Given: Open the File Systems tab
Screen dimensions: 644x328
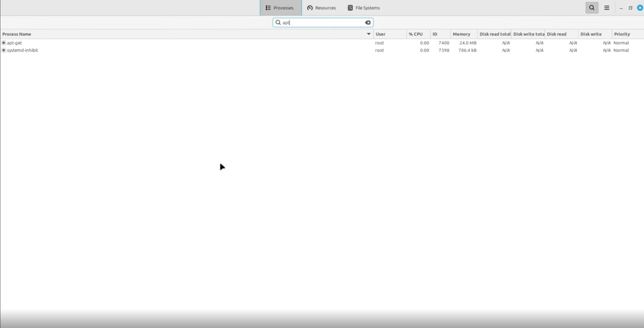Looking at the screenshot, I should (364, 8).
